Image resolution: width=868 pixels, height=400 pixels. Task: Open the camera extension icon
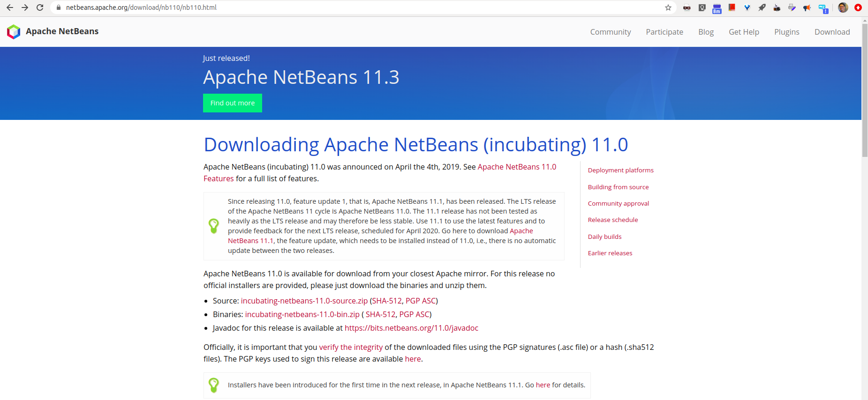coord(777,7)
